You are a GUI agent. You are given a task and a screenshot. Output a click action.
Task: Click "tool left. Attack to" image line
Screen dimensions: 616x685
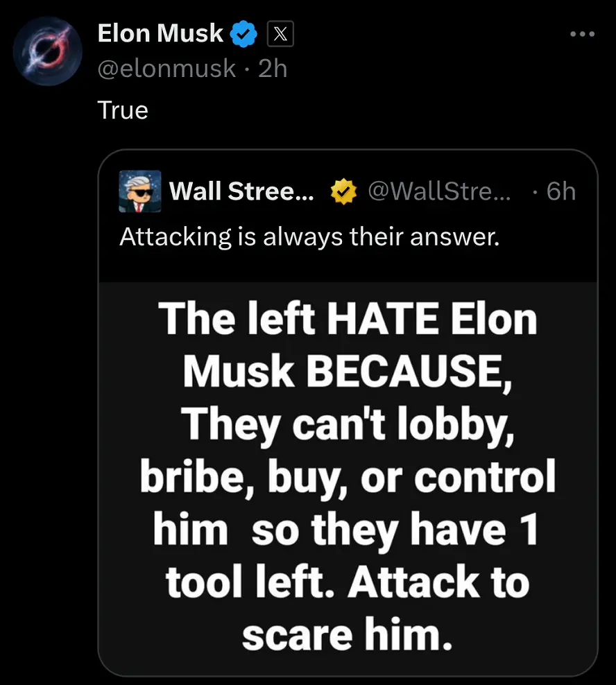click(x=348, y=582)
